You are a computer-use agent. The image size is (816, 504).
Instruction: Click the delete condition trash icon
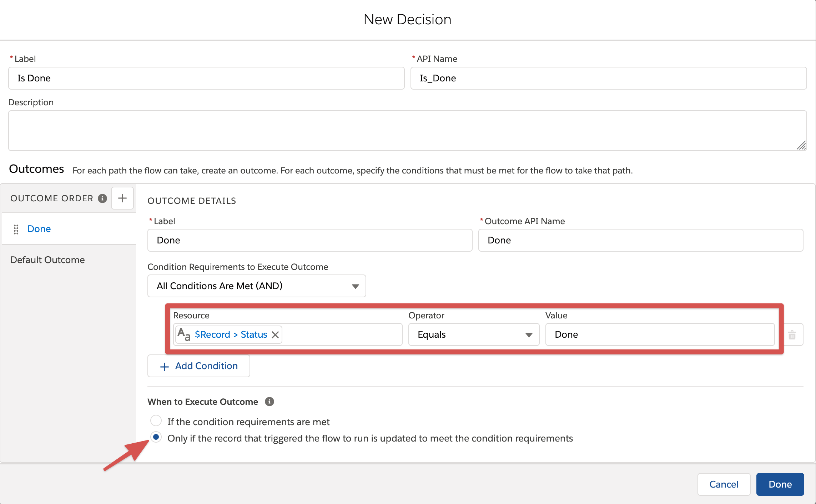(792, 335)
